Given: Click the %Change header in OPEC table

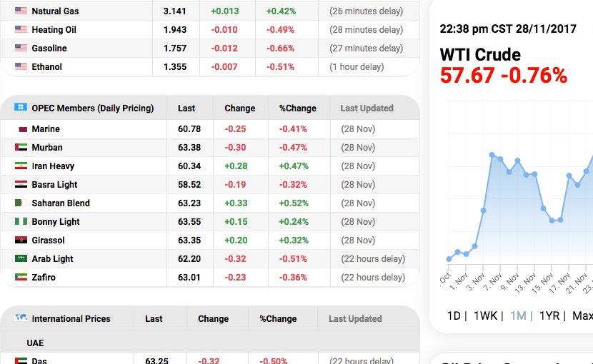Looking at the screenshot, I should [298, 108].
